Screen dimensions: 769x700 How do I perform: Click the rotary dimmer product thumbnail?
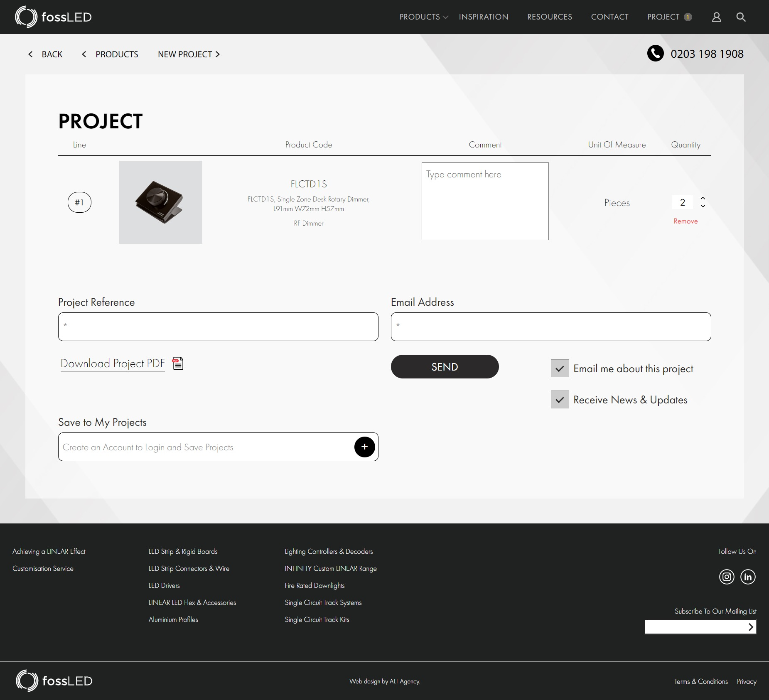click(x=161, y=202)
